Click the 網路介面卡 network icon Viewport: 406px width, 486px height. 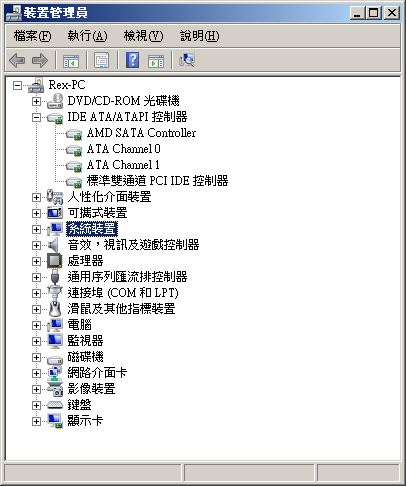55,373
